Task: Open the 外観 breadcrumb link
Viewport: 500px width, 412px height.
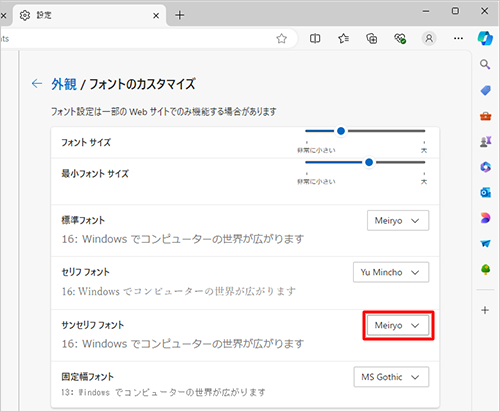Action: click(64, 84)
